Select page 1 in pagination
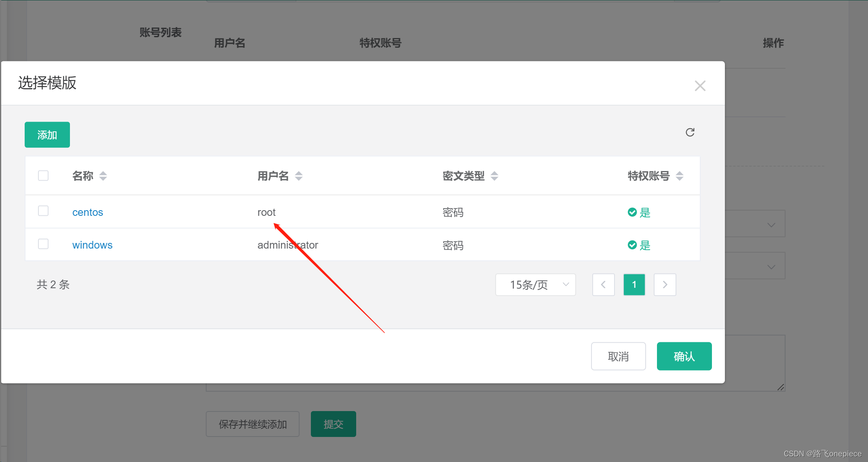 tap(634, 285)
